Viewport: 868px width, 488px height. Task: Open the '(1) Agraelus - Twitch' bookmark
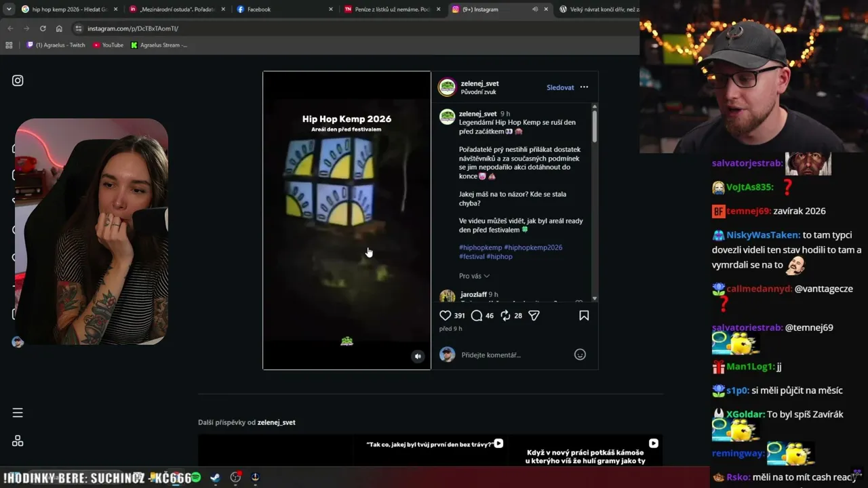[56, 45]
